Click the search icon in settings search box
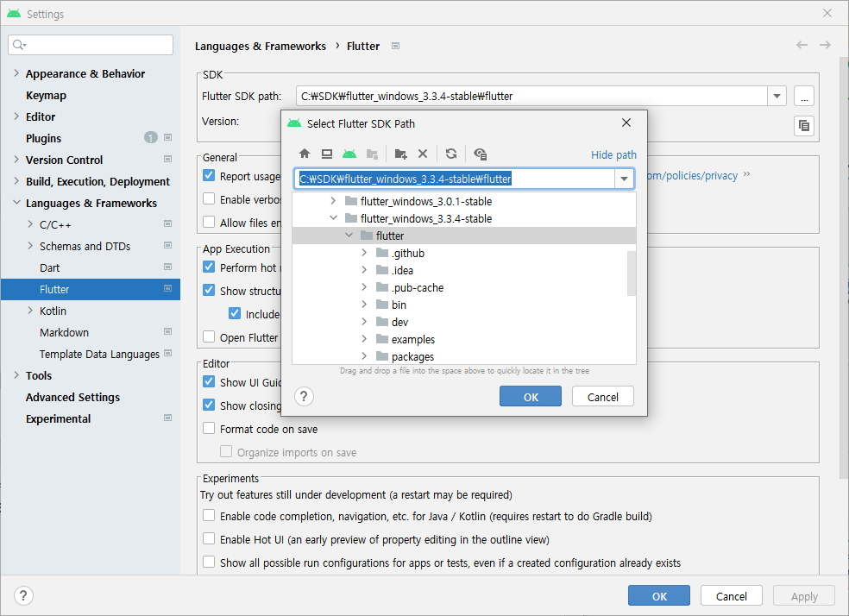 [19, 45]
